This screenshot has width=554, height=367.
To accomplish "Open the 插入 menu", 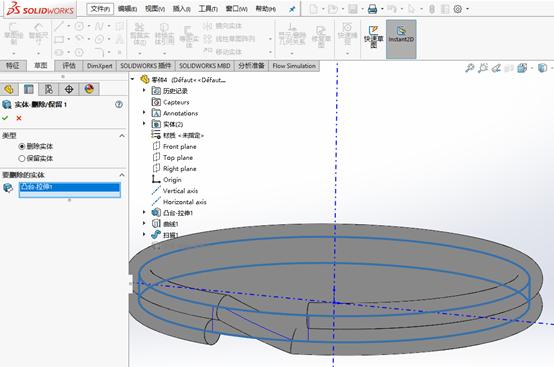I will click(182, 9).
